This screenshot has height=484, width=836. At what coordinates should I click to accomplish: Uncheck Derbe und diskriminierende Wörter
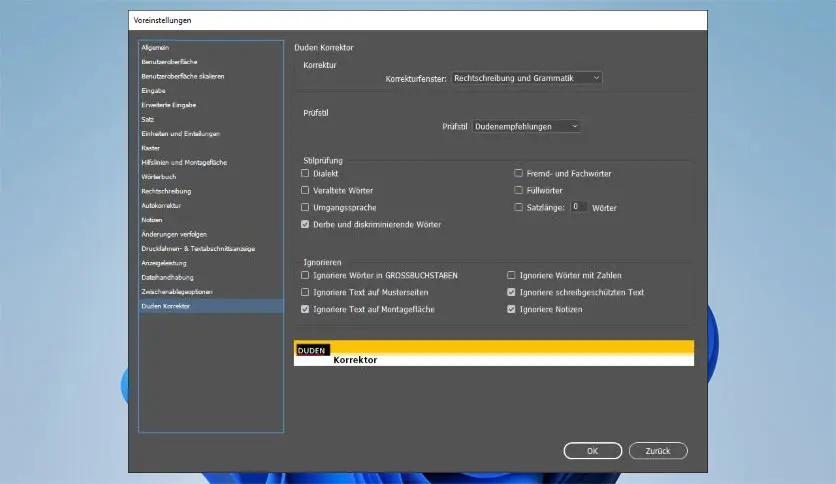[305, 224]
